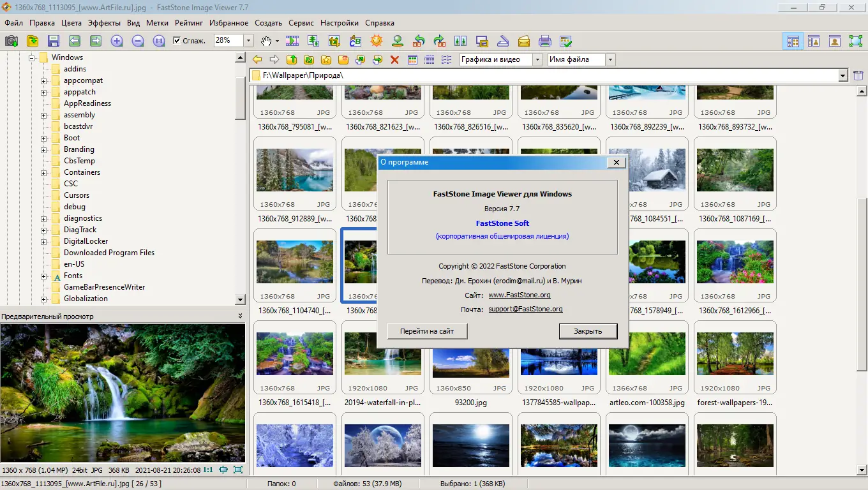The image size is (868, 490).
Task: Go up one folder level icon
Action: point(292,59)
